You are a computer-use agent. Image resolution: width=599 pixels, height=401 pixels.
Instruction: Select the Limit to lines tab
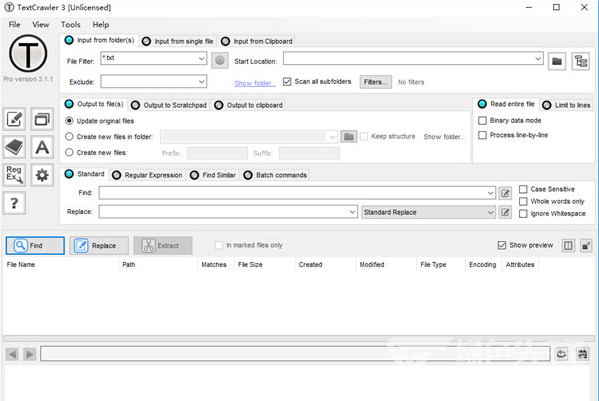tap(566, 105)
